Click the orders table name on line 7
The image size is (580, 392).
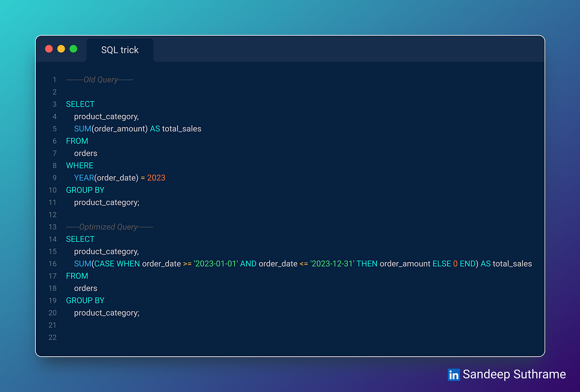pyautogui.click(x=85, y=153)
